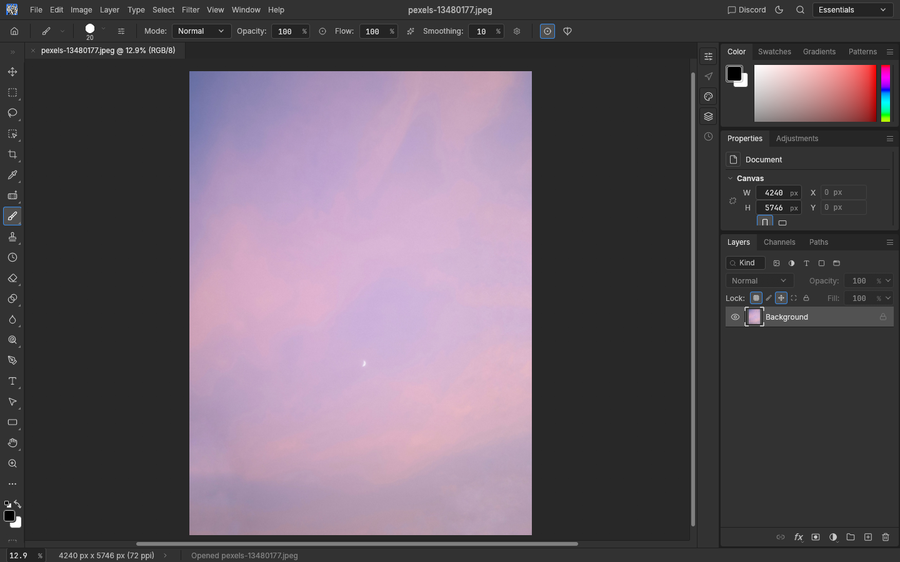Viewport: 900px width, 562px height.
Task: Select the Hand tool
Action: pos(12,443)
